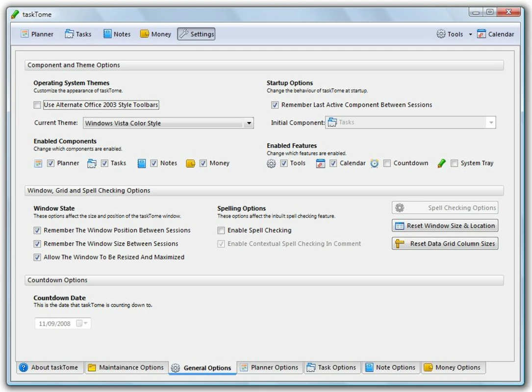Screen dimensions: 532x392
Task: Click the Tasks icon in the top toolbar
Action: [x=69, y=34]
